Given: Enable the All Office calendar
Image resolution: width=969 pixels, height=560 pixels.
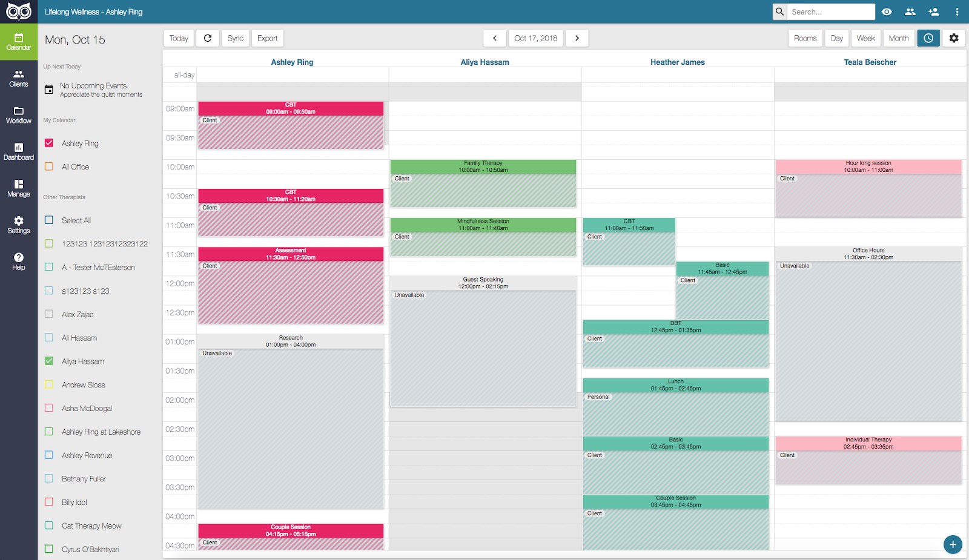Looking at the screenshot, I should (x=48, y=166).
